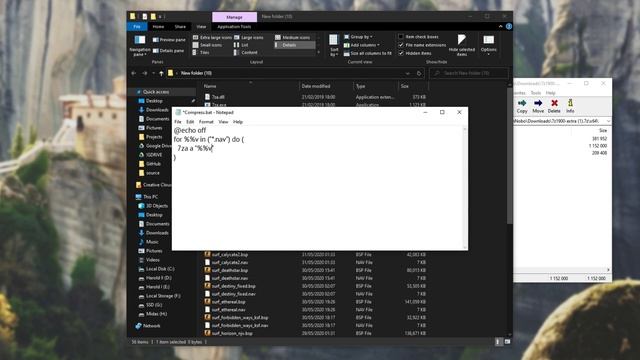The image size is (640, 360).
Task: Open Notepad View menu
Action: (x=223, y=122)
